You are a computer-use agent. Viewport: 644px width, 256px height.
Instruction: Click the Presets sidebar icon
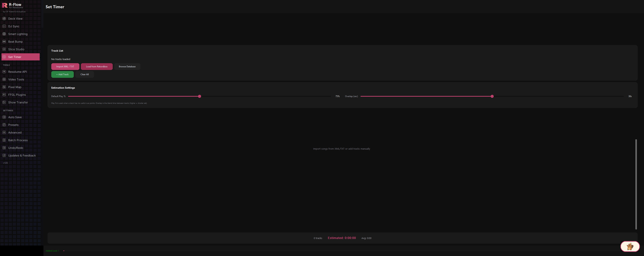point(4,125)
